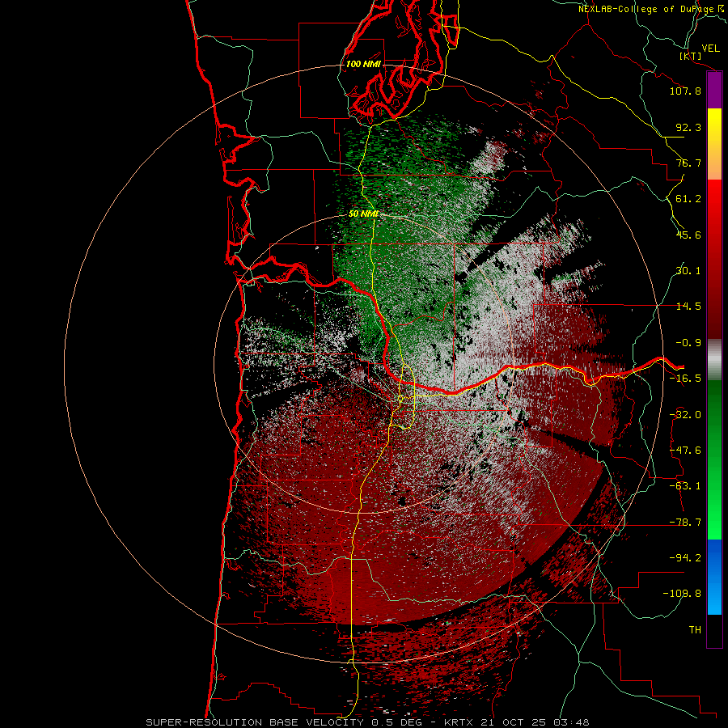Click the 100 NMI range ring label
The width and height of the screenshot is (728, 728).
click(363, 64)
